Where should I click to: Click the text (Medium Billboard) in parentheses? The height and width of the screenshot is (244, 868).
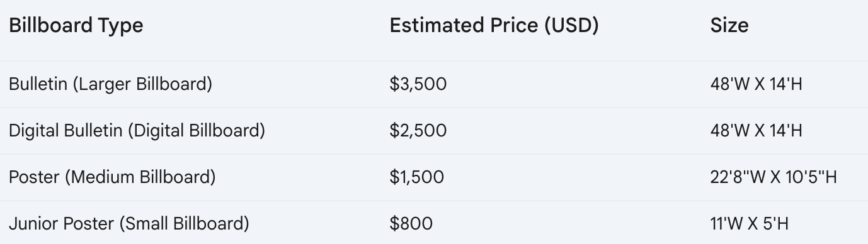[x=140, y=177]
